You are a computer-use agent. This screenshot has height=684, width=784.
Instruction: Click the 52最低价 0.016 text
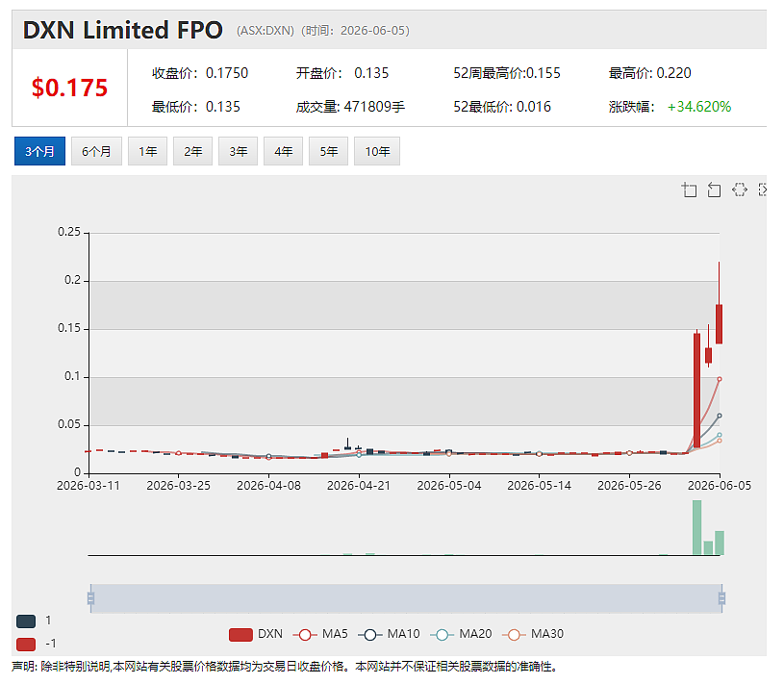click(x=502, y=107)
